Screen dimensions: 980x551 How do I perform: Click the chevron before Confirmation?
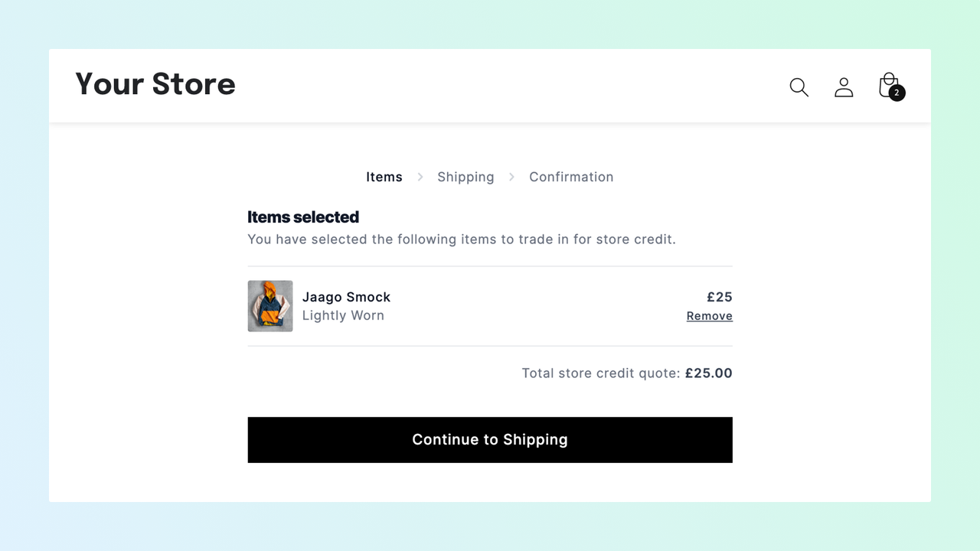click(511, 177)
